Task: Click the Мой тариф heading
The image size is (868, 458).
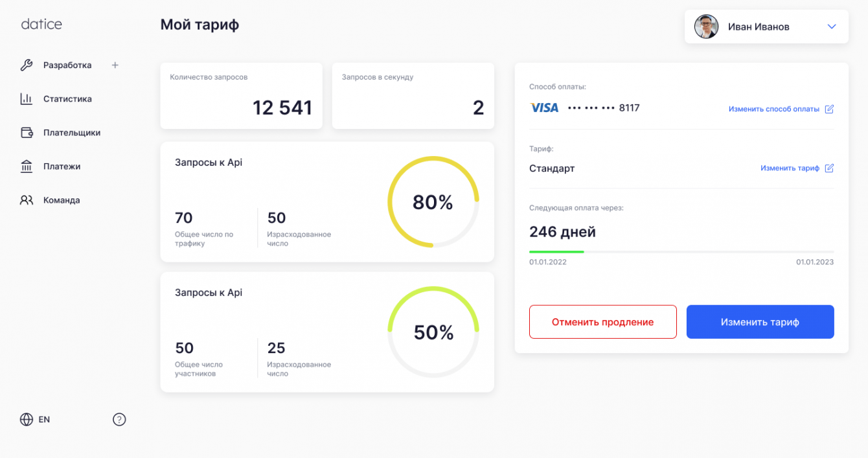Action: pyautogui.click(x=200, y=25)
